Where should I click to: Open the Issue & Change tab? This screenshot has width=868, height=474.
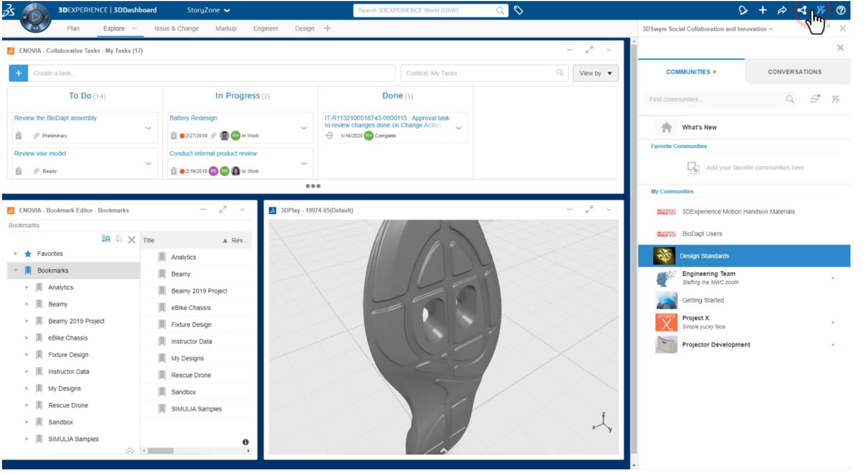pos(176,28)
